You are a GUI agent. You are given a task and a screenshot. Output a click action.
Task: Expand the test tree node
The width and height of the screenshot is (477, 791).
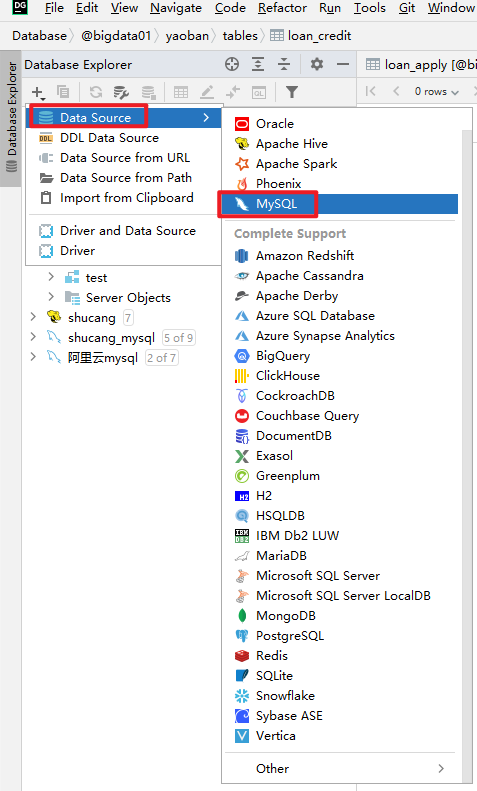tap(51, 277)
